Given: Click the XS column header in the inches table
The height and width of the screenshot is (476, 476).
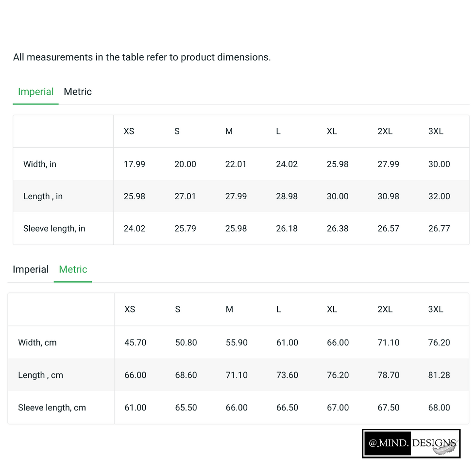Looking at the screenshot, I should point(129,132).
